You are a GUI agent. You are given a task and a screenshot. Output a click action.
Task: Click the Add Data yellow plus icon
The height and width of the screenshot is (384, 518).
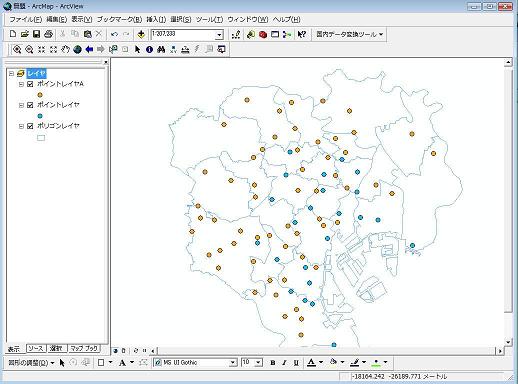coord(141,34)
